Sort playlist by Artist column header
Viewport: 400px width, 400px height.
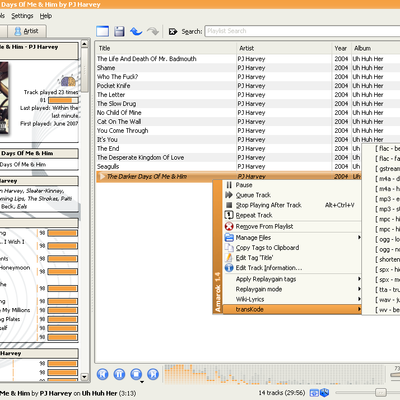coord(284,48)
